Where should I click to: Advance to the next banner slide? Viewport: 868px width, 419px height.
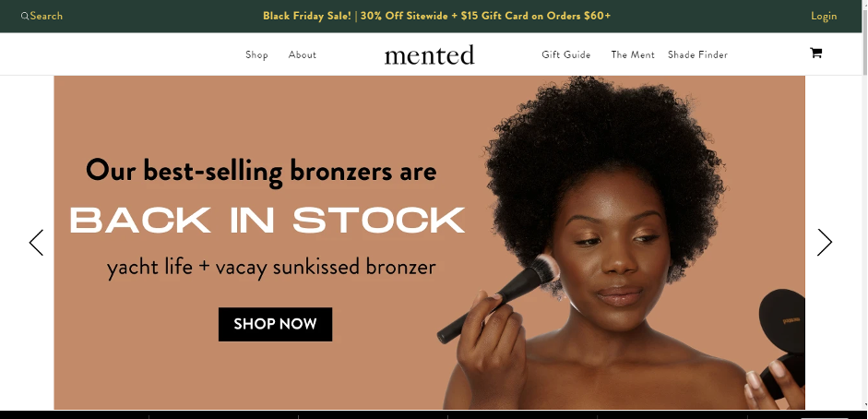click(x=825, y=243)
